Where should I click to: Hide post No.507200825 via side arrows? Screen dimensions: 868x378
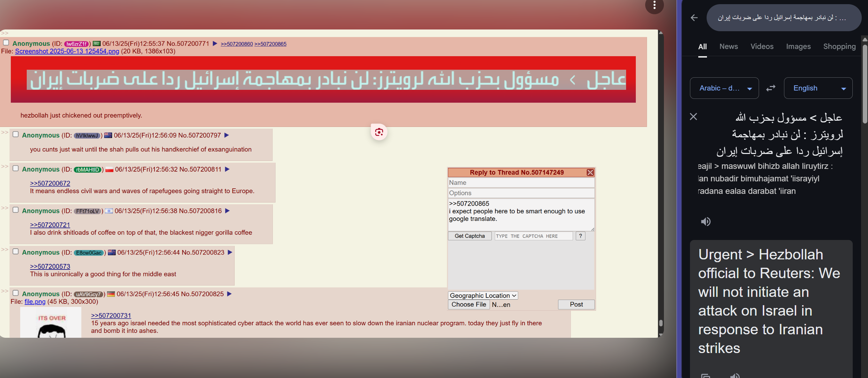click(x=5, y=291)
